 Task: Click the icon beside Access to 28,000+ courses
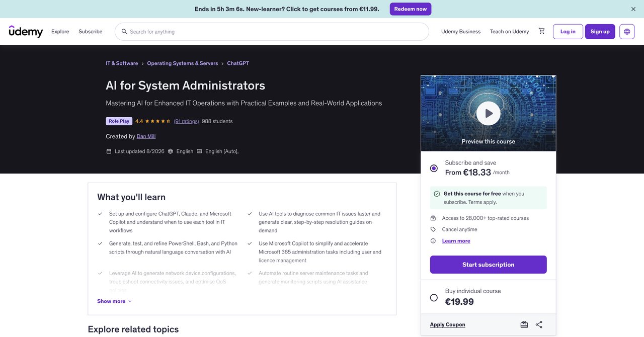tap(433, 218)
